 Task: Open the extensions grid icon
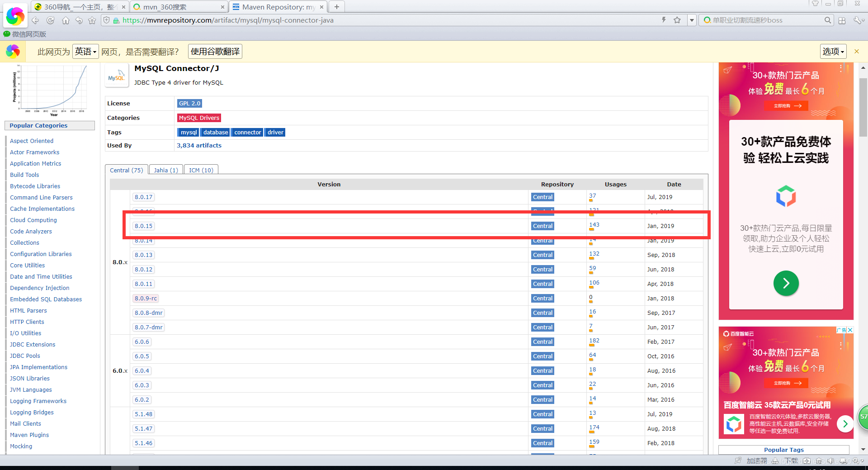click(x=842, y=20)
